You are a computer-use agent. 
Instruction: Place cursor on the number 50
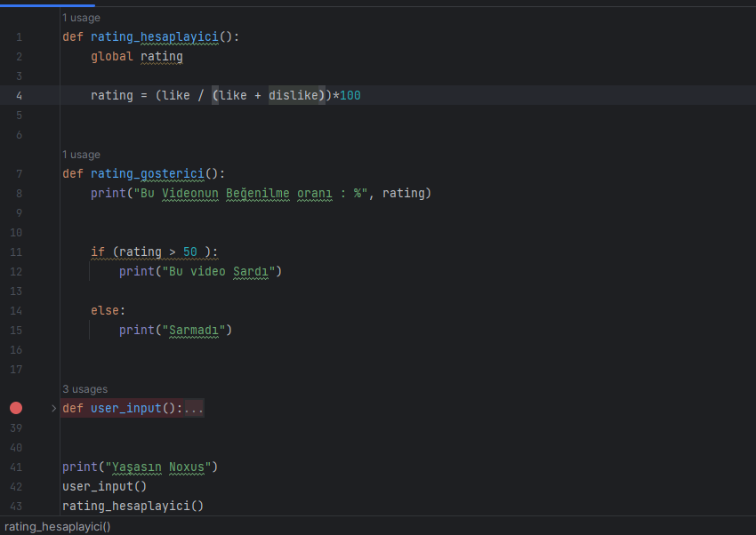click(190, 252)
